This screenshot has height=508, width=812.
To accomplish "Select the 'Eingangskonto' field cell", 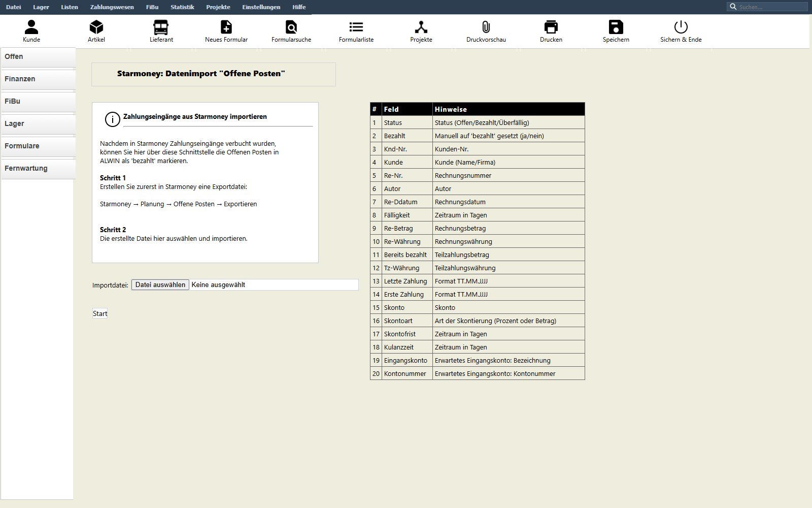I will pyautogui.click(x=407, y=360).
